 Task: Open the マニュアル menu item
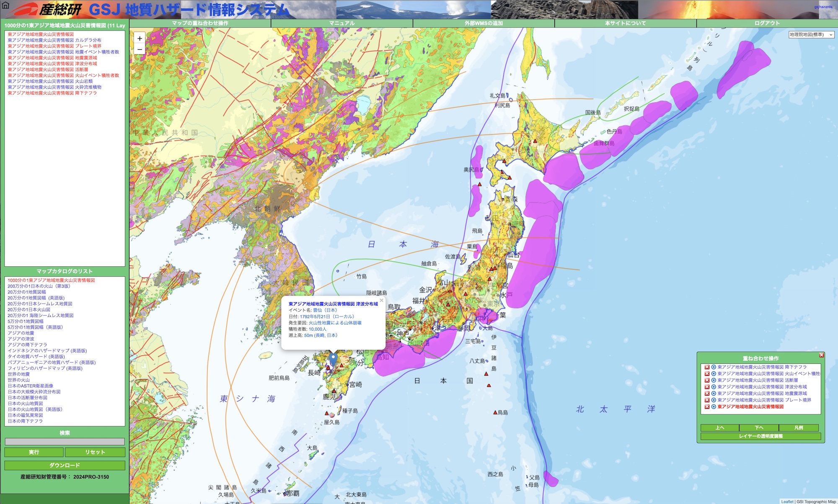pyautogui.click(x=342, y=23)
